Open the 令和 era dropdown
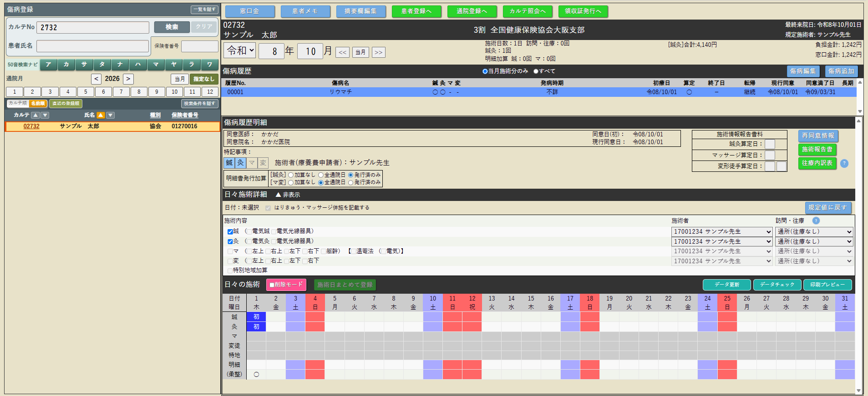 239,50
